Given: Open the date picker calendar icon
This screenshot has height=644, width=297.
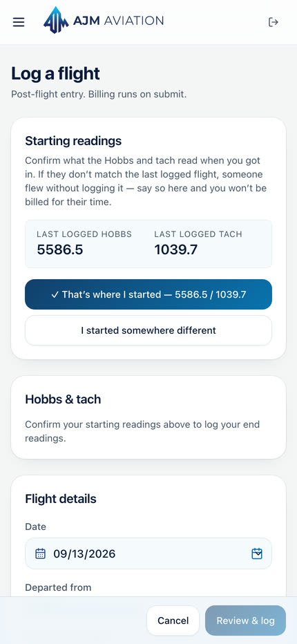Looking at the screenshot, I should click(257, 553).
